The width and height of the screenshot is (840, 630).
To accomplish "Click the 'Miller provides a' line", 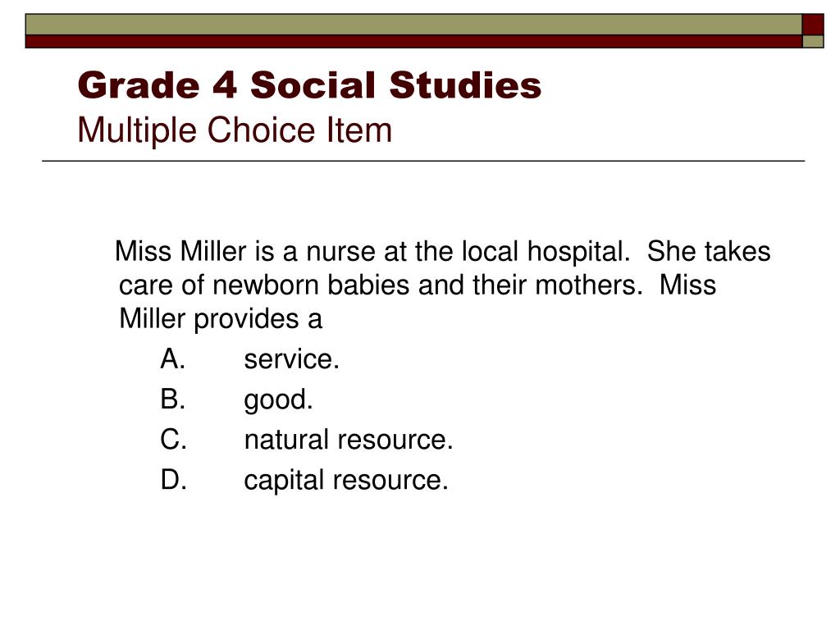I will [220, 319].
